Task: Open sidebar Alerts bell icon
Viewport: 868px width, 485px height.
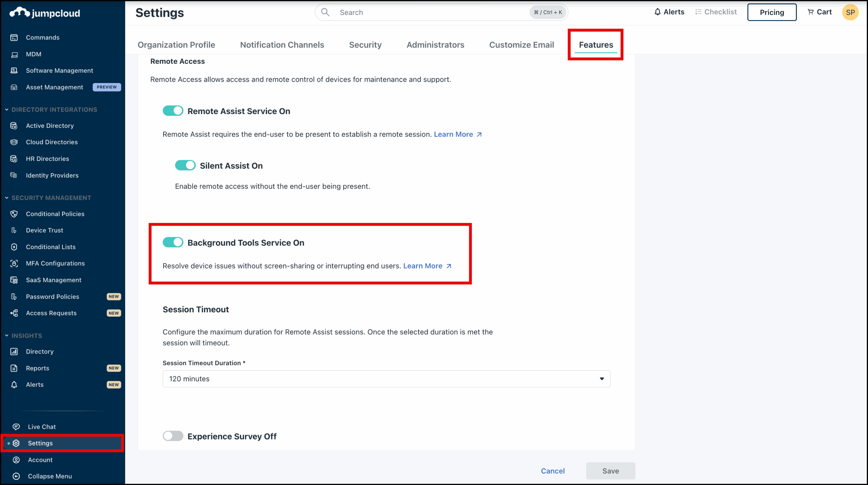Action: [x=14, y=385]
